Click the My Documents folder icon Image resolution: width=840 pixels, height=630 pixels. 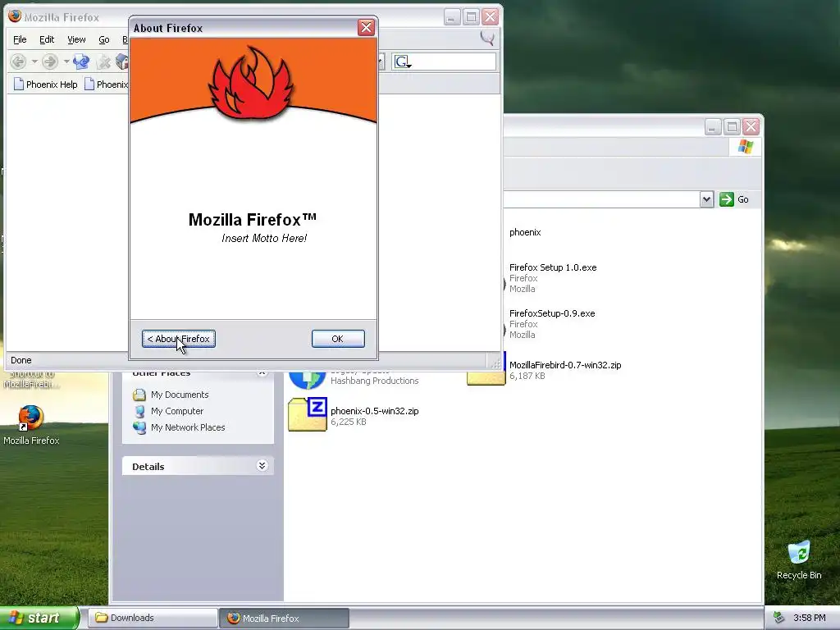tap(139, 395)
